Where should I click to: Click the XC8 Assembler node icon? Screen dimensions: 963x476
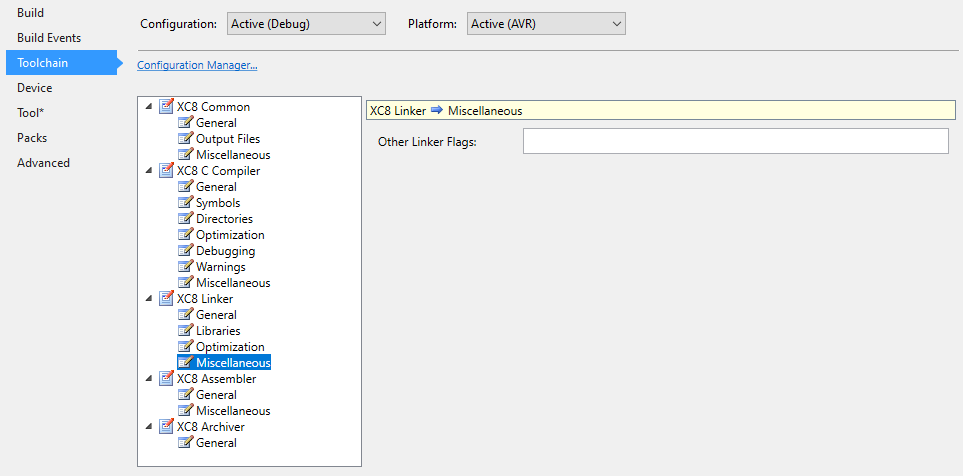(166, 379)
